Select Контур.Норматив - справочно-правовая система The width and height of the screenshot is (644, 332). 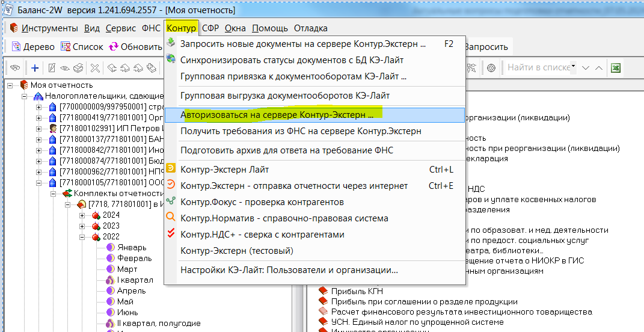[x=314, y=218]
